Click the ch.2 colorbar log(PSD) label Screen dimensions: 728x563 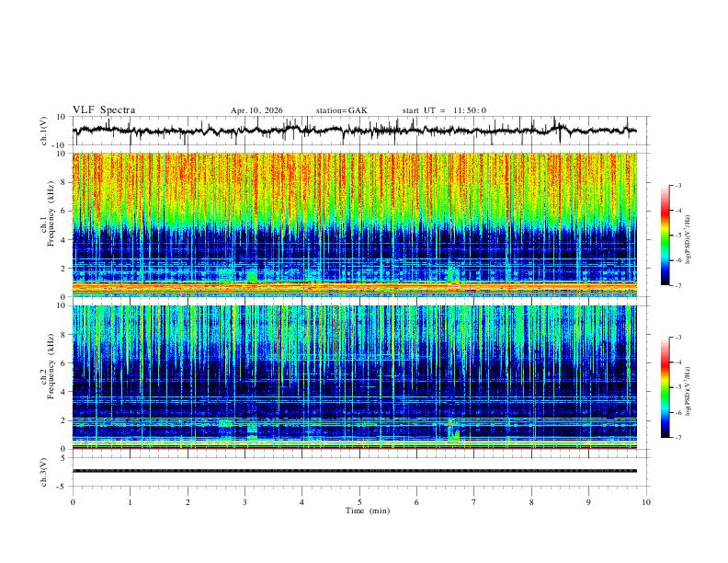[x=688, y=391]
